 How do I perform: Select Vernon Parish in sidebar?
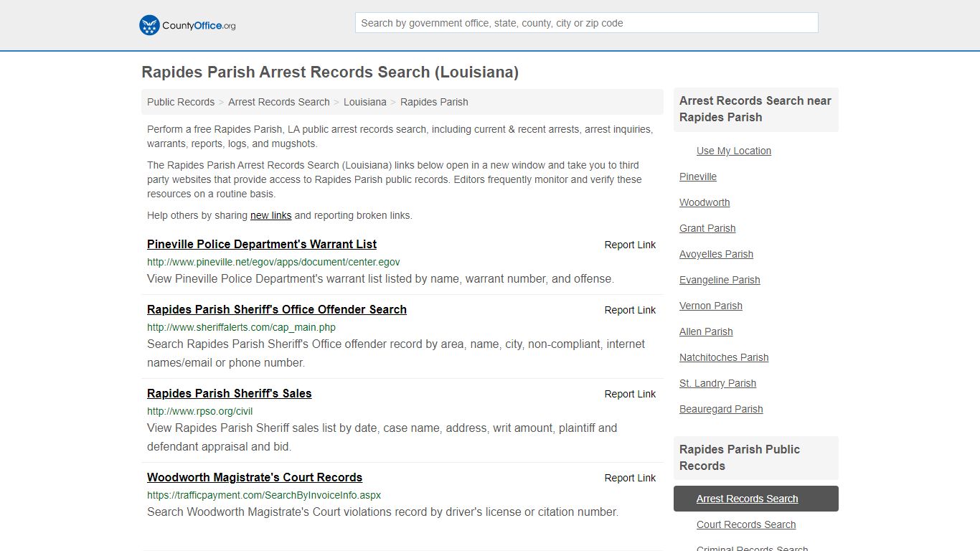(x=711, y=306)
